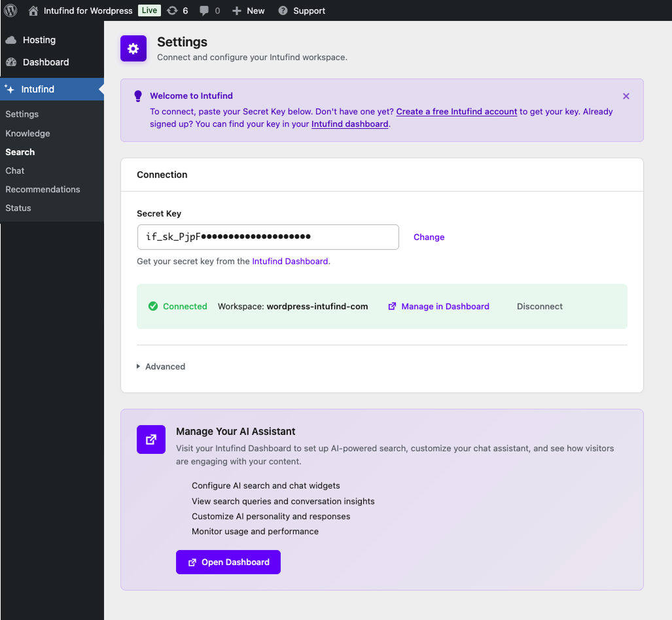Click the purple Settings gear icon
Viewport: 672px width, 620px height.
click(133, 48)
